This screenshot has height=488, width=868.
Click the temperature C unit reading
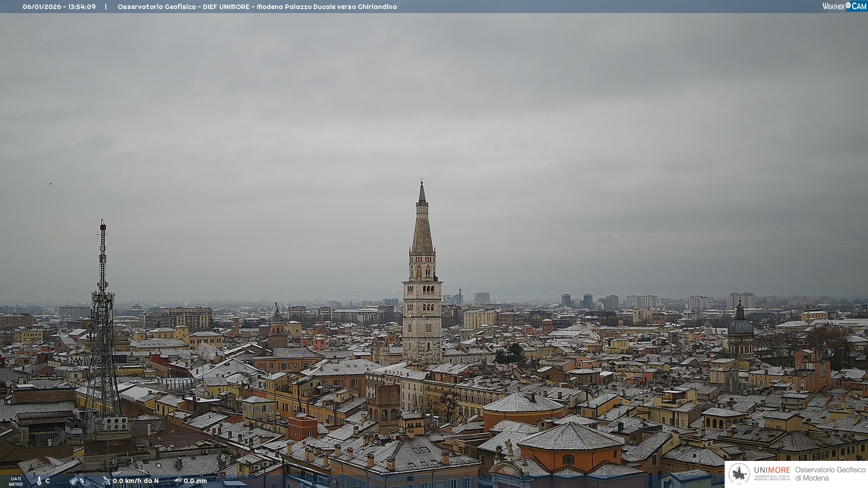tap(47, 481)
